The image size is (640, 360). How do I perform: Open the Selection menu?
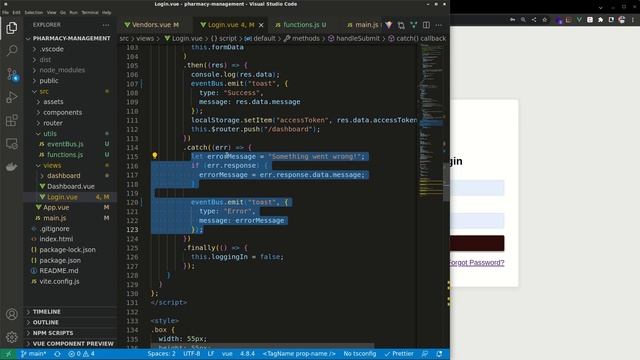point(33,13)
